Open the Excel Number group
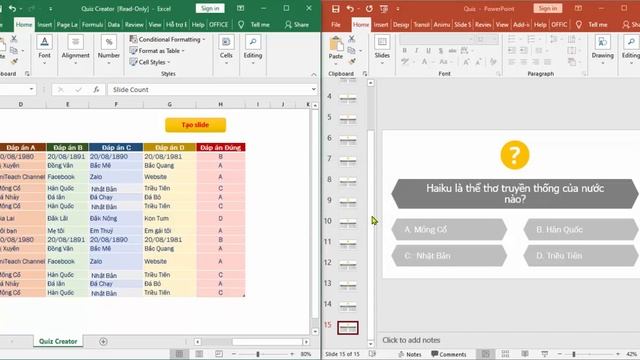 coord(109,50)
